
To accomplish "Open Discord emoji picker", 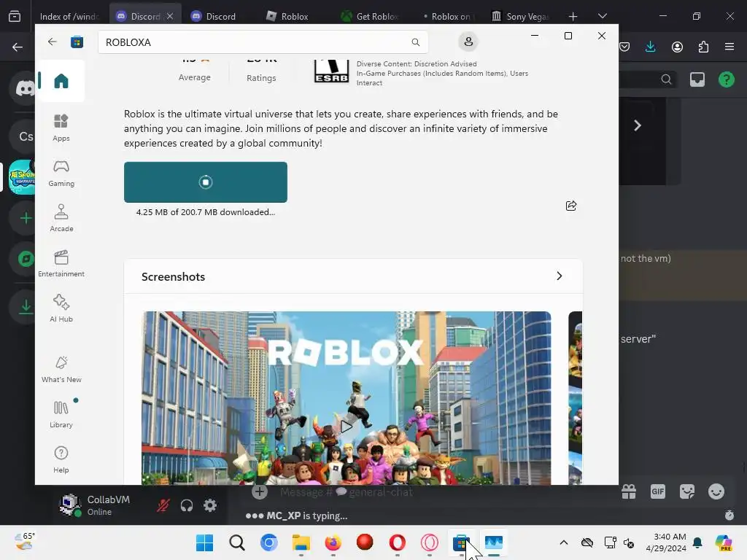I will point(716,491).
